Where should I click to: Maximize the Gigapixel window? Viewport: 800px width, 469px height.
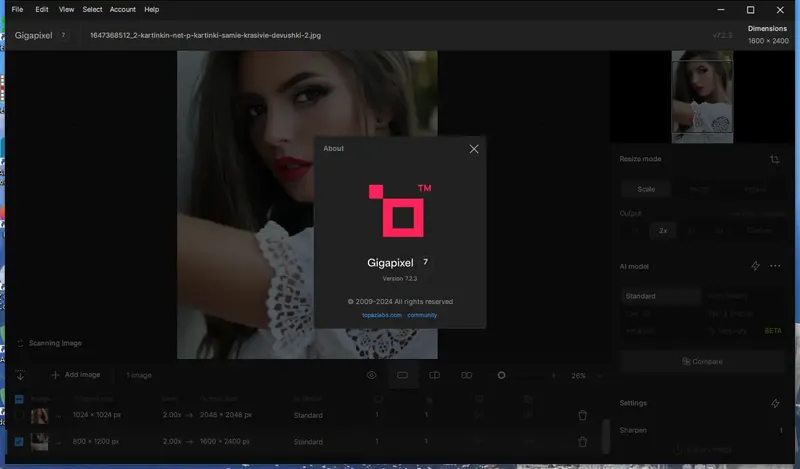tap(750, 10)
